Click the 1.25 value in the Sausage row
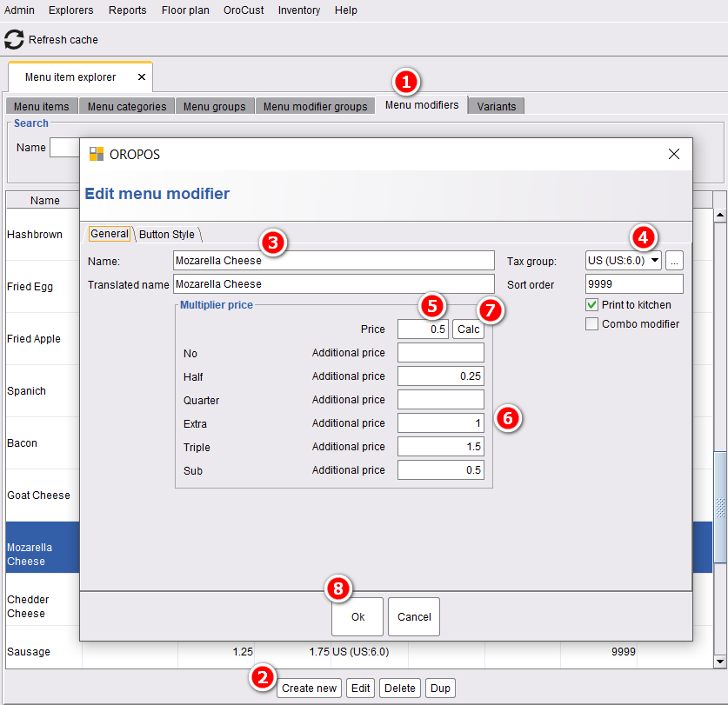728x705 pixels. [243, 652]
